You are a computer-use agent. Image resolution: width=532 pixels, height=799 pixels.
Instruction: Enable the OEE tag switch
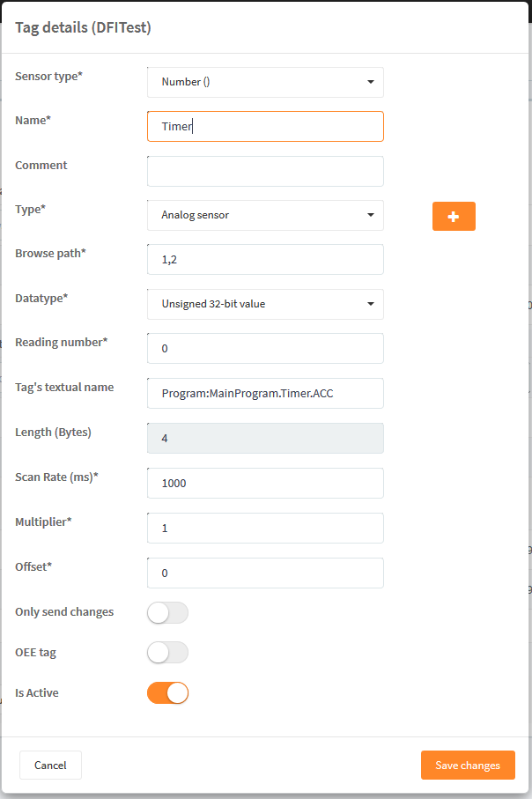pyautogui.click(x=167, y=653)
